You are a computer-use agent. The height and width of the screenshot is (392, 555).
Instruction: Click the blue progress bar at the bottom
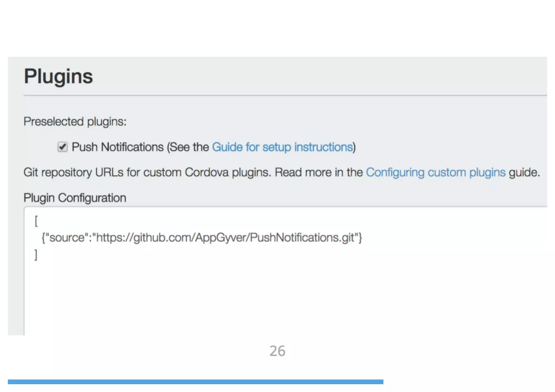tap(195, 382)
